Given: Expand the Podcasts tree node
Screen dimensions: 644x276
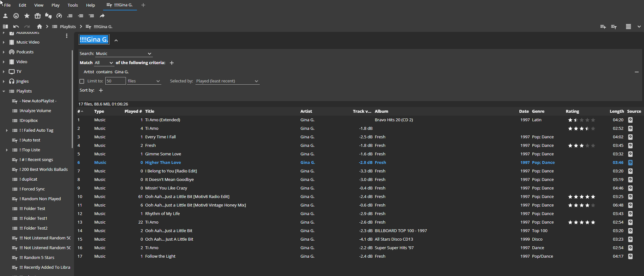Looking at the screenshot, I should tap(3, 52).
